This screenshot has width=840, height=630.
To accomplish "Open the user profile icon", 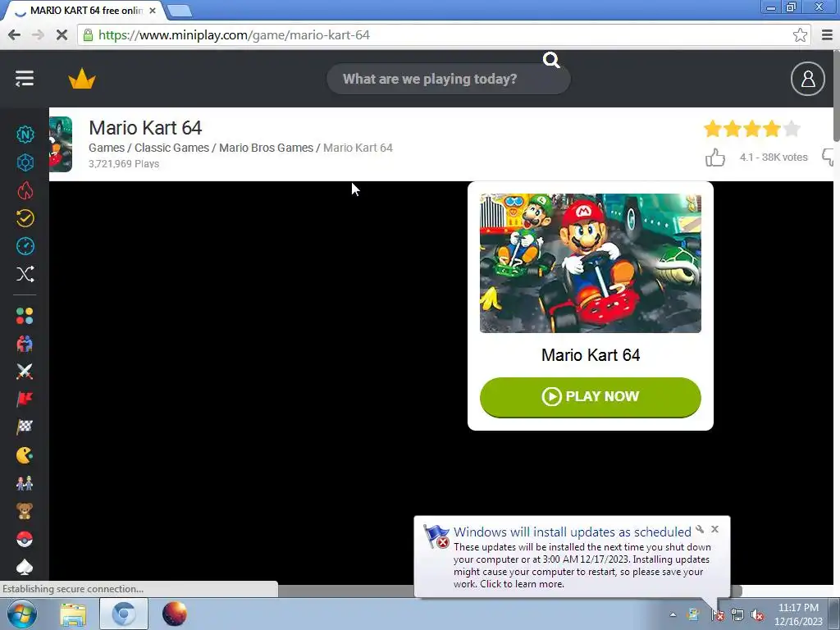I will tap(807, 79).
